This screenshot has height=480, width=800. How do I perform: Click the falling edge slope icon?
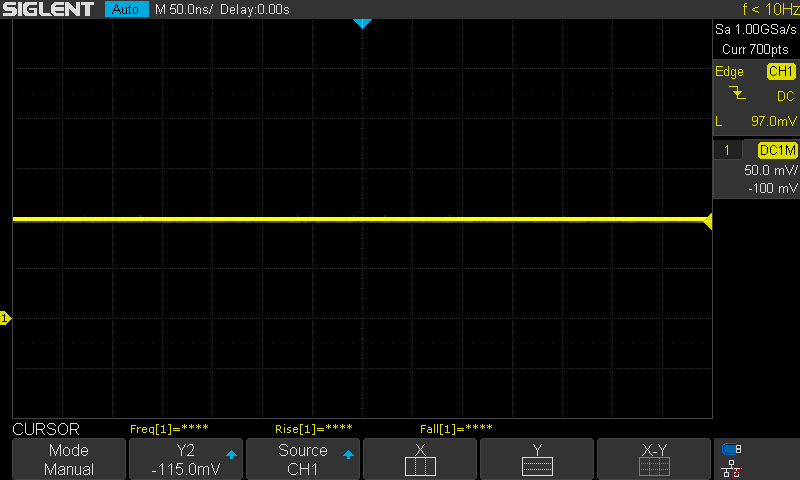[x=737, y=93]
